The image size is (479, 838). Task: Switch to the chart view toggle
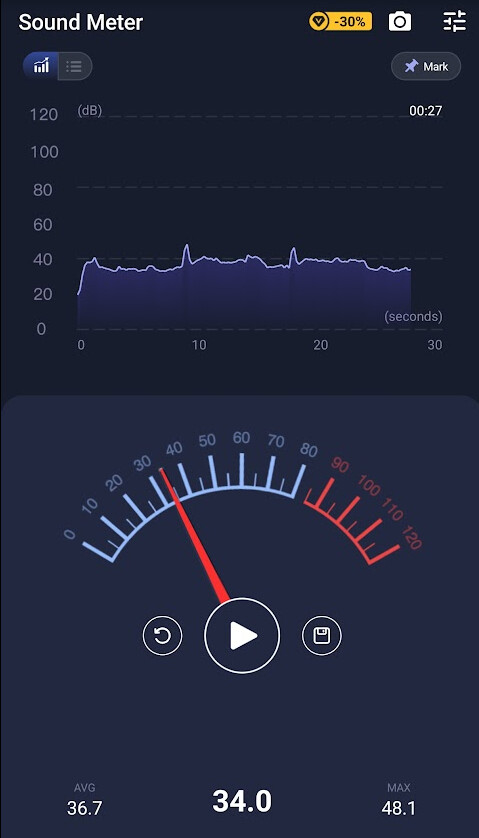coord(41,66)
